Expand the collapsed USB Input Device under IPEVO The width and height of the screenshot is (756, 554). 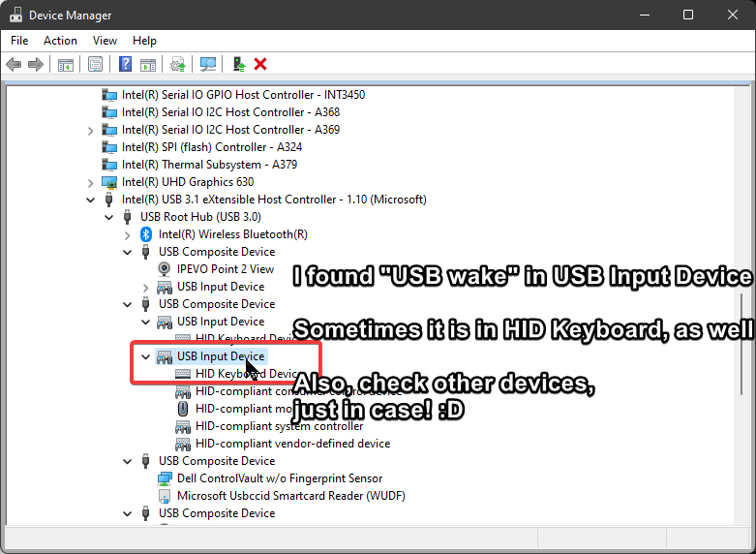[145, 288]
